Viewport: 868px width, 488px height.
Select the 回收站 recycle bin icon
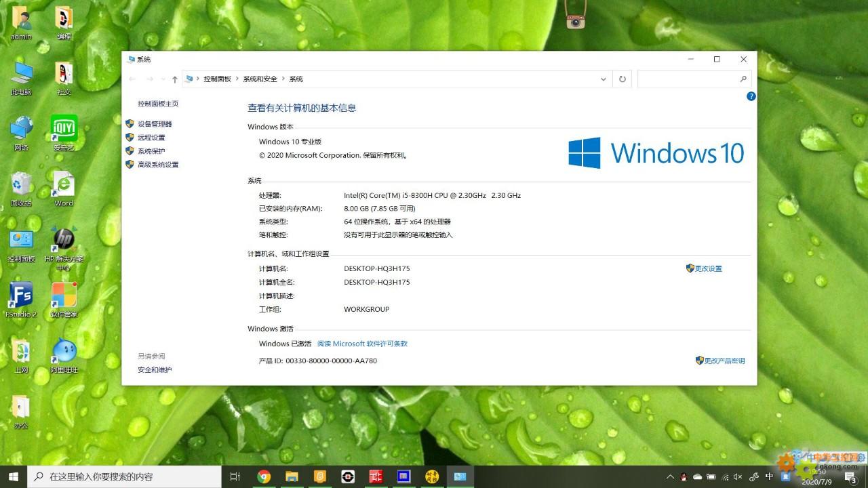(21, 189)
